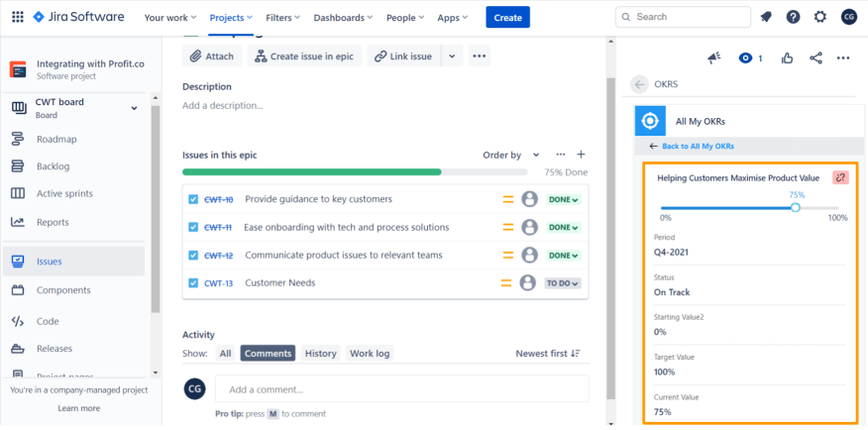
Task: Open the People dropdown menu
Action: coord(405,18)
